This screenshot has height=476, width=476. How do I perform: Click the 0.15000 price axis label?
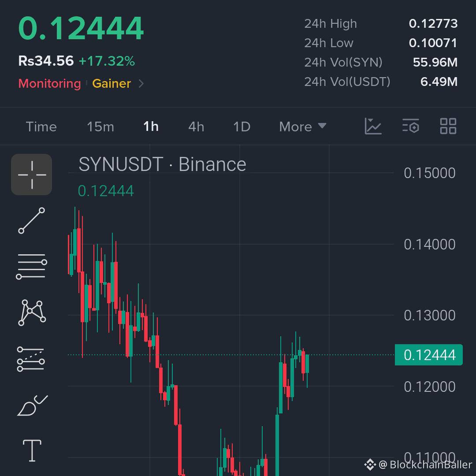tap(430, 173)
